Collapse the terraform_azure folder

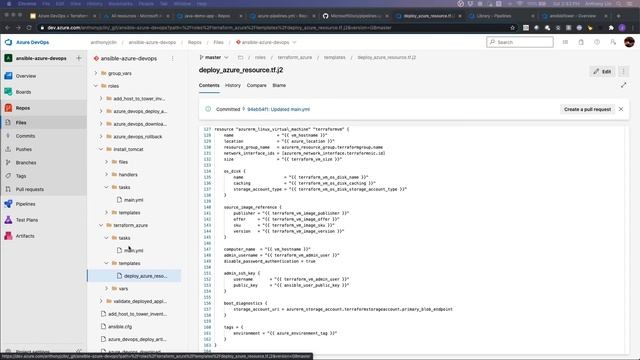pyautogui.click(x=101, y=225)
